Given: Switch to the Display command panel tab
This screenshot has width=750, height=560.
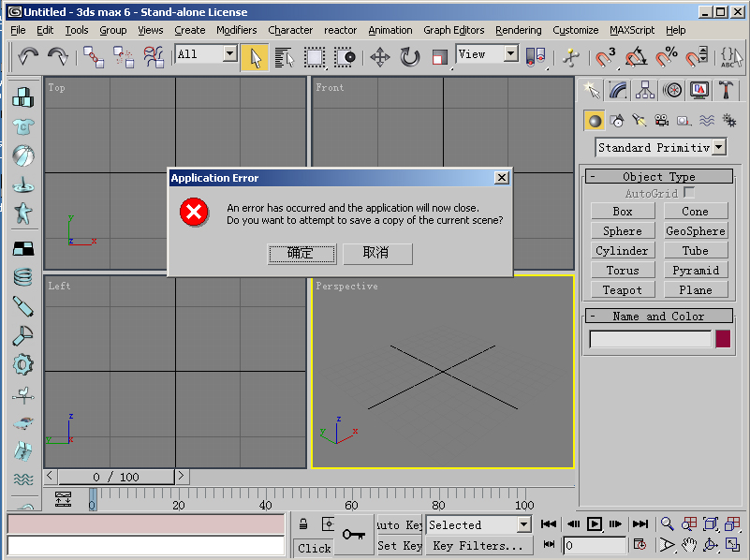Looking at the screenshot, I should (x=699, y=90).
